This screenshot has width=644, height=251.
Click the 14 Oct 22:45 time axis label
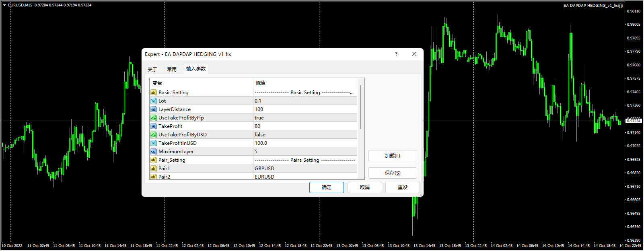(630, 246)
